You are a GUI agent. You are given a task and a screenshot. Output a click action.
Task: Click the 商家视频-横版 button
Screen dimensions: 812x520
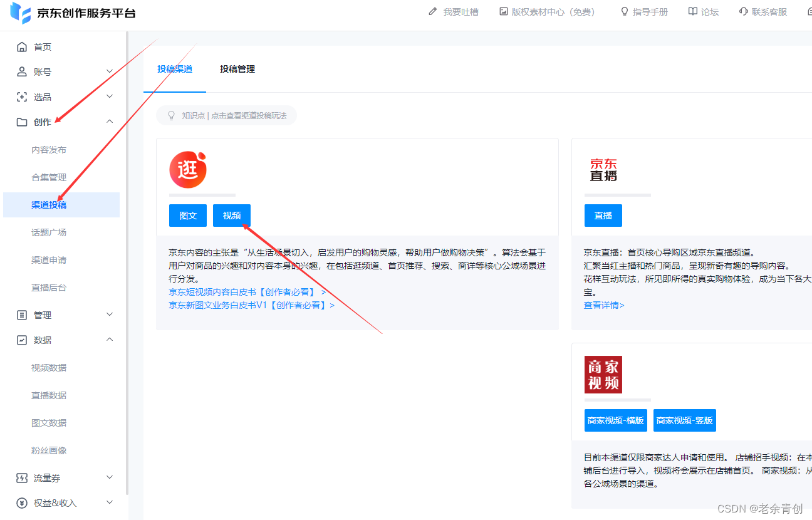tap(616, 420)
